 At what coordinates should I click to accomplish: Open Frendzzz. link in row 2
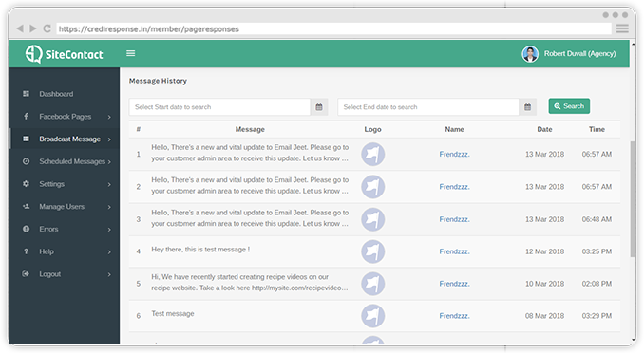(454, 186)
